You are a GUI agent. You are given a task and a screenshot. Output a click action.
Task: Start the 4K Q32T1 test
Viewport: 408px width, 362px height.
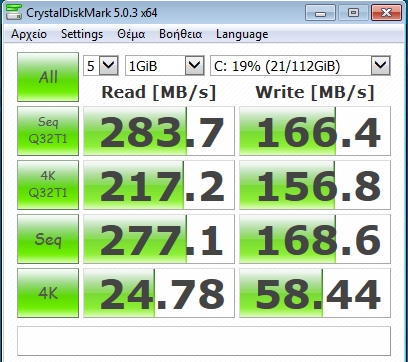coord(48,185)
